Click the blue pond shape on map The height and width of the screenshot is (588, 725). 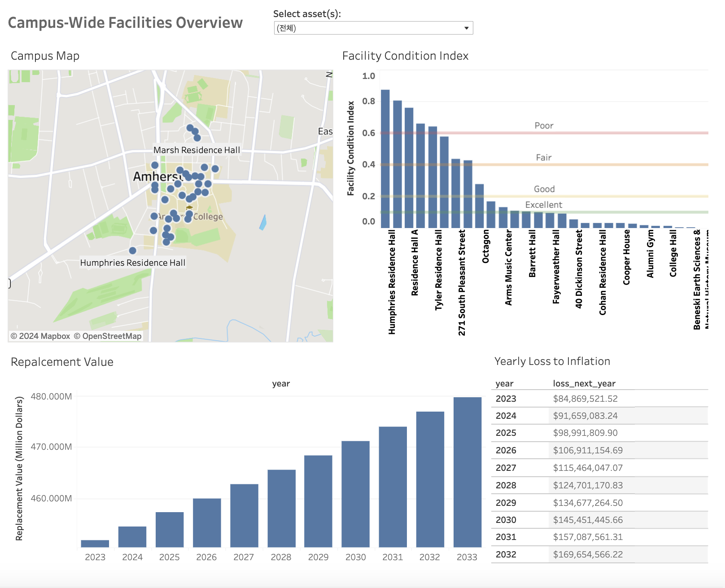pos(263,222)
